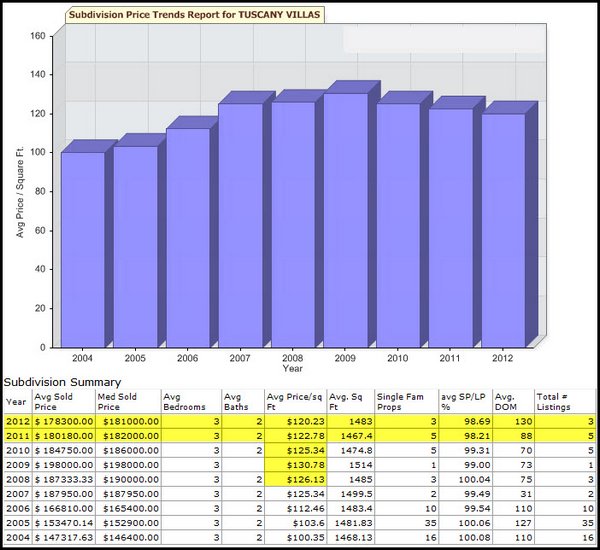Click the Avg Baths column header
Screen dimensions: 600x550
pyautogui.click(x=243, y=402)
